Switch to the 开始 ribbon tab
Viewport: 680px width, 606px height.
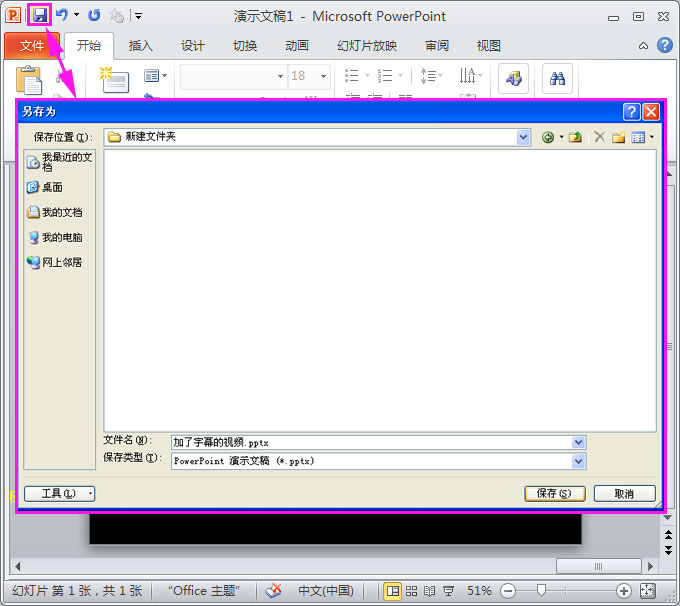point(89,46)
